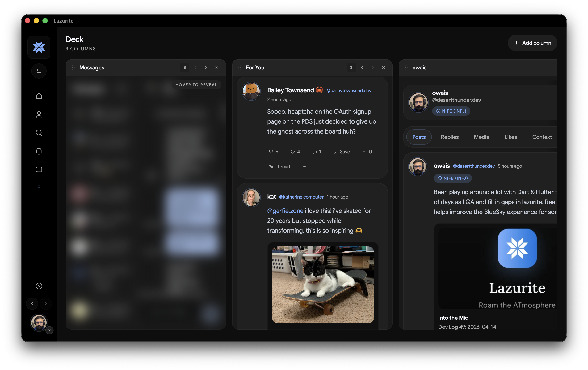Open owais profile header avatar
This screenshot has width=588, height=370.
click(418, 102)
